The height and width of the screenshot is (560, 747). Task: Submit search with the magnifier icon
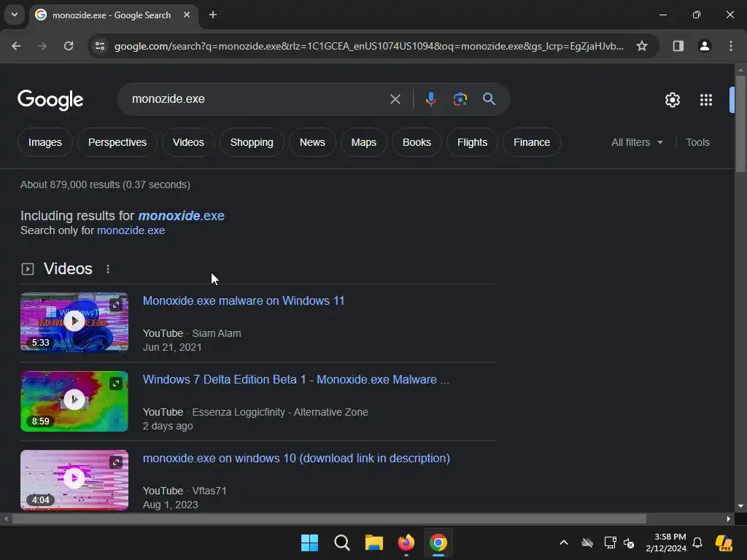[489, 99]
